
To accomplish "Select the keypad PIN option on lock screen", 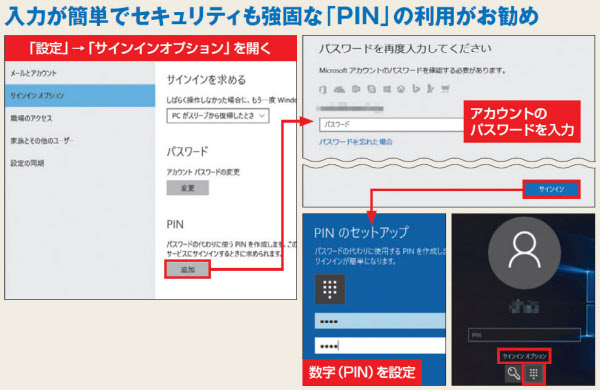I will pos(533,373).
